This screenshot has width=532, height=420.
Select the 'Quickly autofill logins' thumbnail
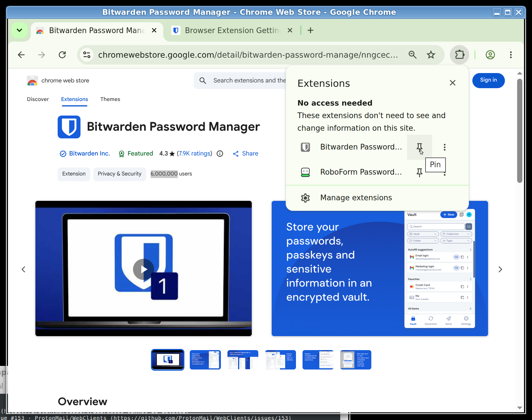(281, 360)
